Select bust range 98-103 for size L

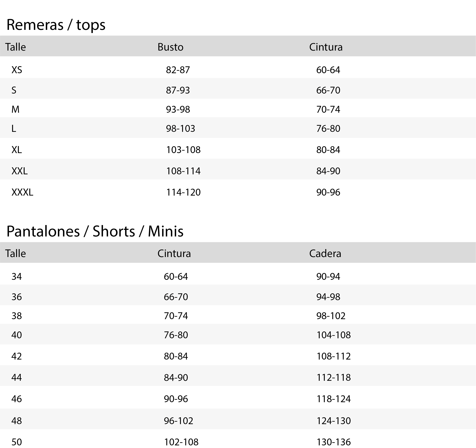pos(180,129)
